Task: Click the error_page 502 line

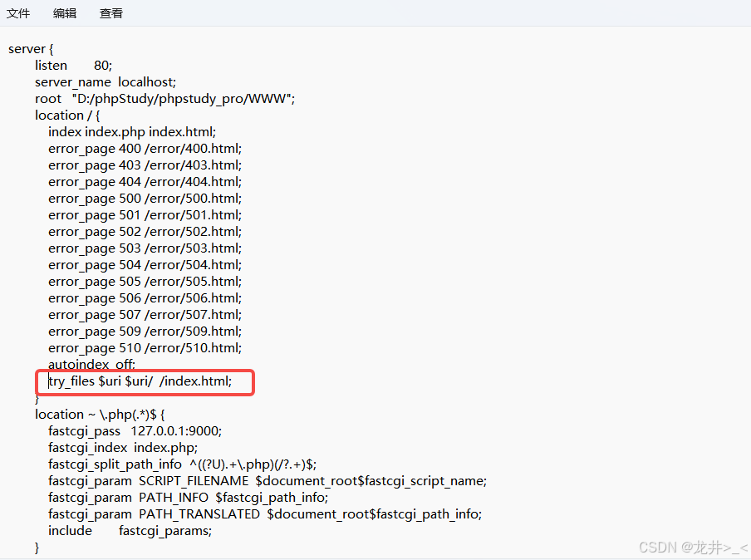Action: click(x=145, y=232)
